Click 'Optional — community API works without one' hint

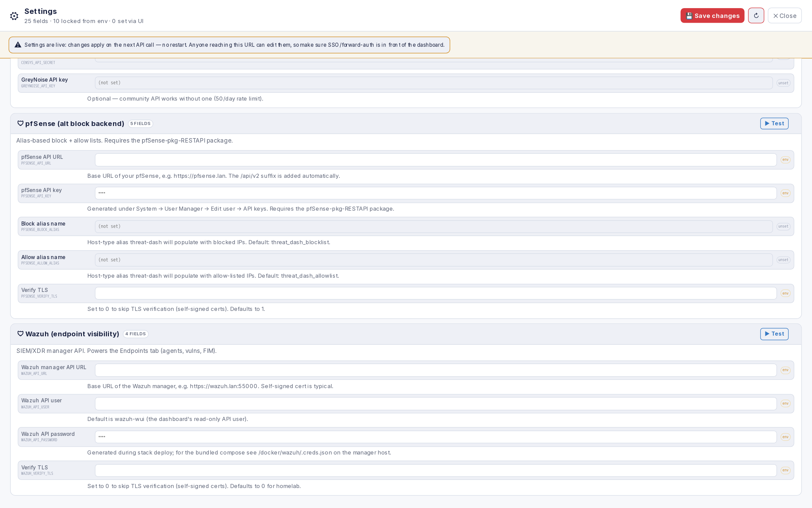[x=175, y=99]
